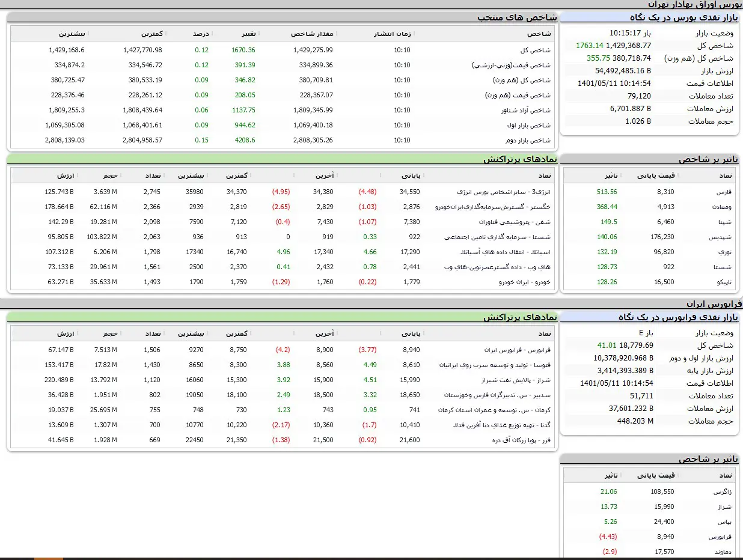The image size is (743, 560).
Task: Click the كرمان symbol in Farabourse table
Action: [505, 410]
